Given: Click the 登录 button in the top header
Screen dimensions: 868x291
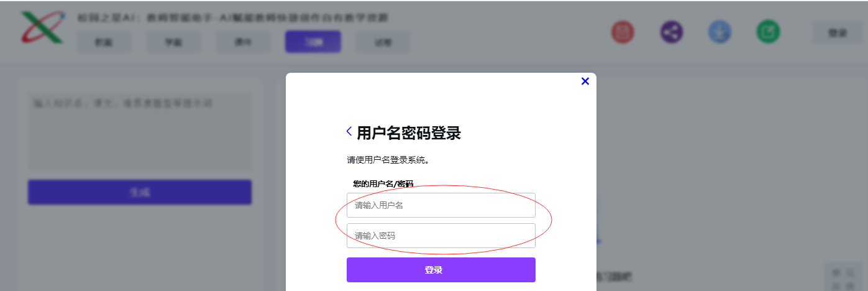Looking at the screenshot, I should click(837, 33).
